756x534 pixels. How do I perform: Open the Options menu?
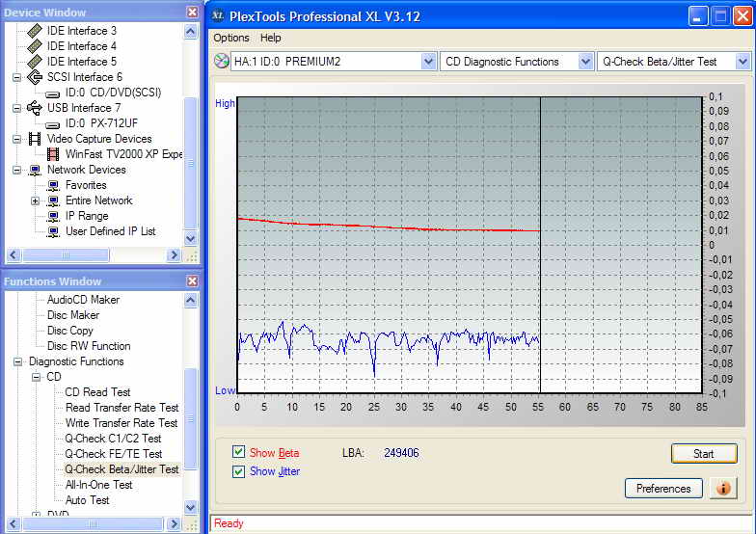click(x=231, y=38)
